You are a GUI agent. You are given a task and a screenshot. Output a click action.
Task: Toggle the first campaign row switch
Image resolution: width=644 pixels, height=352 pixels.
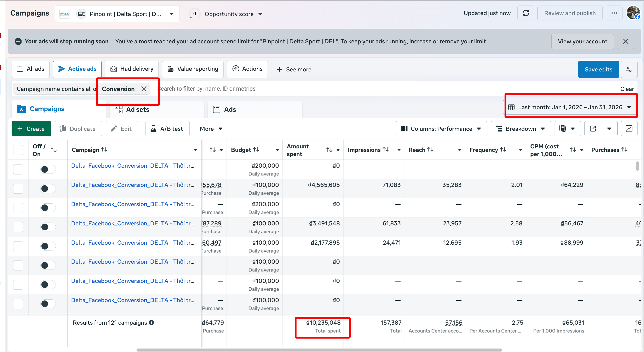pyautogui.click(x=48, y=169)
